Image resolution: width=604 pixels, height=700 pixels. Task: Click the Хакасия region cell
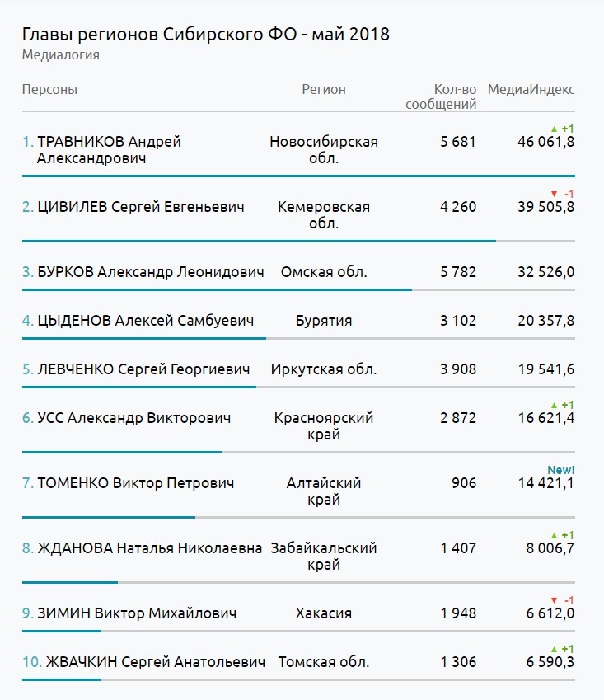(324, 613)
